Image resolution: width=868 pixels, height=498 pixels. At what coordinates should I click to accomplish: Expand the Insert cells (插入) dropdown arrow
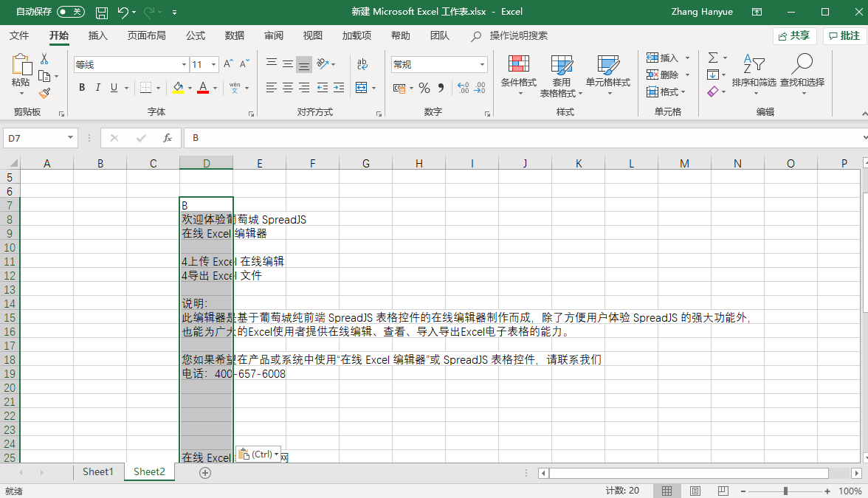click(x=688, y=58)
